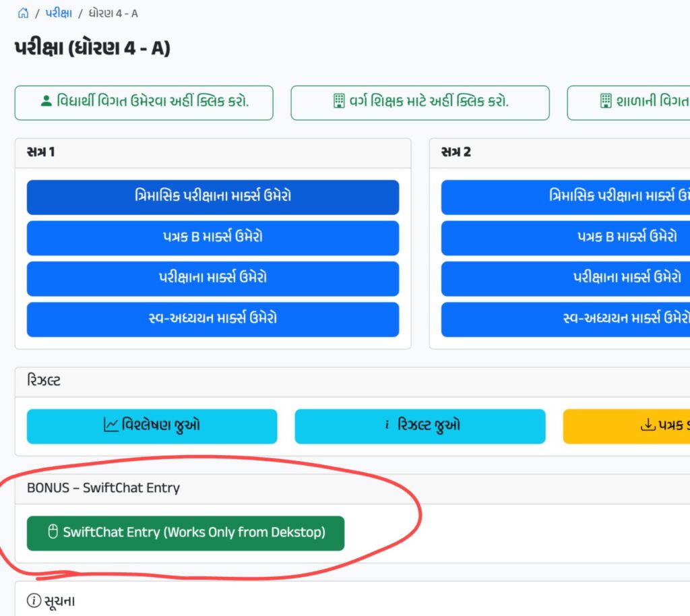Click building icon on શાળાની વિગત button
Image resolution: width=690 pixels, height=616 pixels.
pyautogui.click(x=605, y=102)
